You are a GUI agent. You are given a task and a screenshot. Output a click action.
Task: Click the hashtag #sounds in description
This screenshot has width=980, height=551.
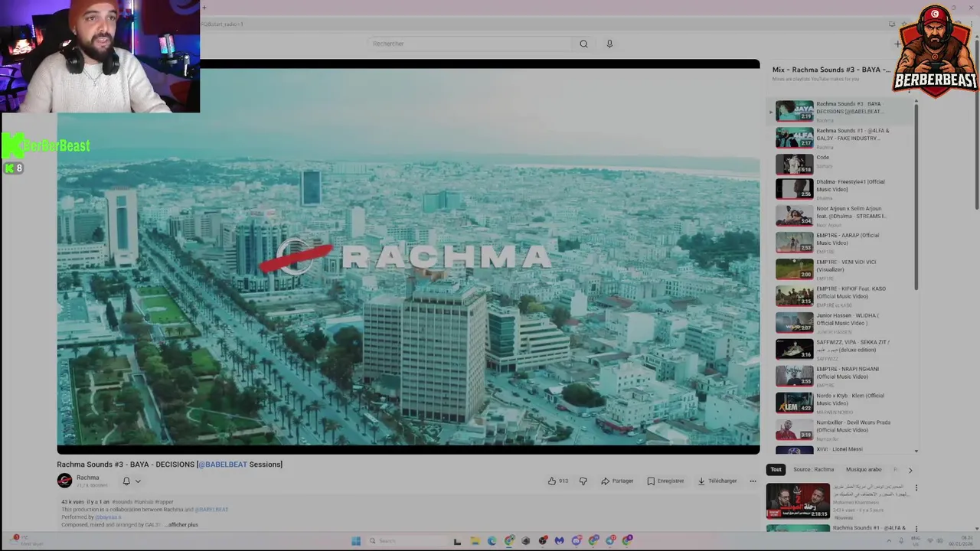[122, 502]
